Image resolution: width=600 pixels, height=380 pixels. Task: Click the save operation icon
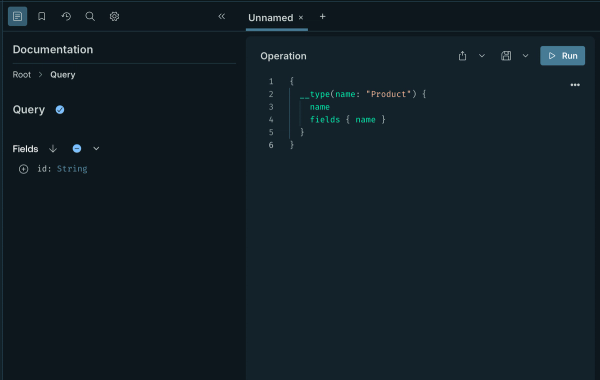coord(506,56)
